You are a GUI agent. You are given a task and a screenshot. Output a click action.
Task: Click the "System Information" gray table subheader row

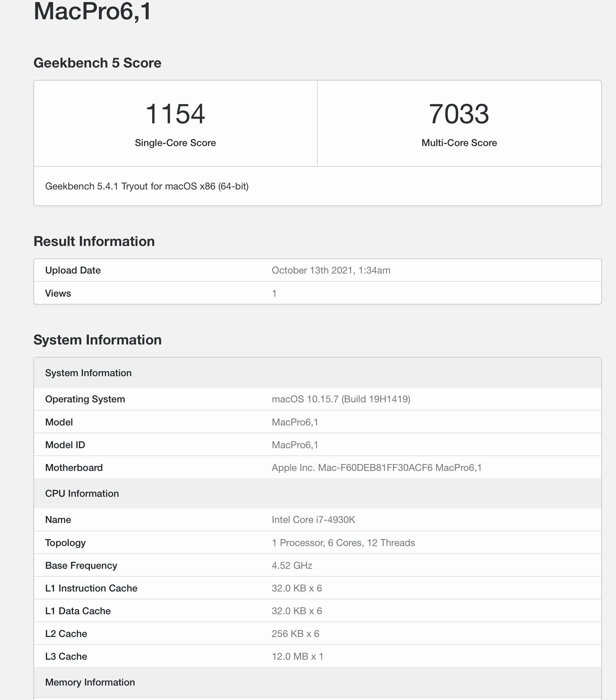(x=318, y=373)
